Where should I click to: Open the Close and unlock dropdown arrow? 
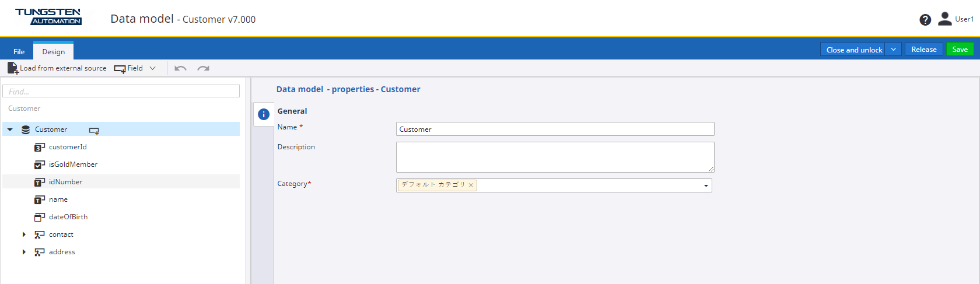[x=893, y=50]
